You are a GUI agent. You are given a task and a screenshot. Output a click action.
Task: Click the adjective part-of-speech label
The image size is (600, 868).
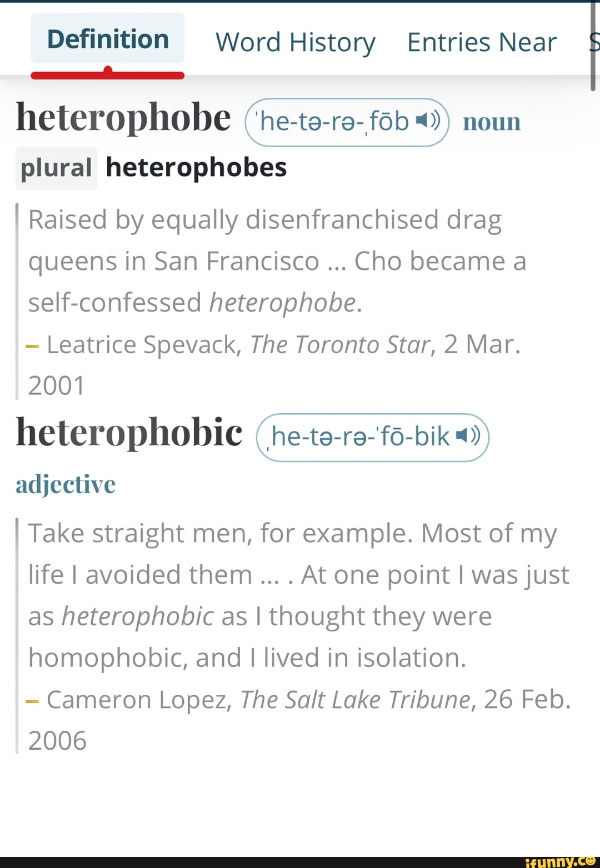point(66,484)
